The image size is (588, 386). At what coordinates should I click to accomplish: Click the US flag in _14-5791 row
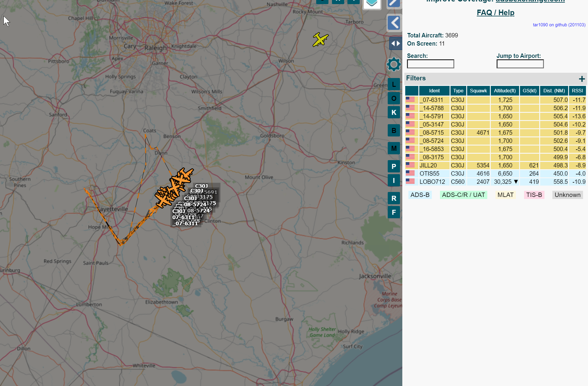point(410,116)
